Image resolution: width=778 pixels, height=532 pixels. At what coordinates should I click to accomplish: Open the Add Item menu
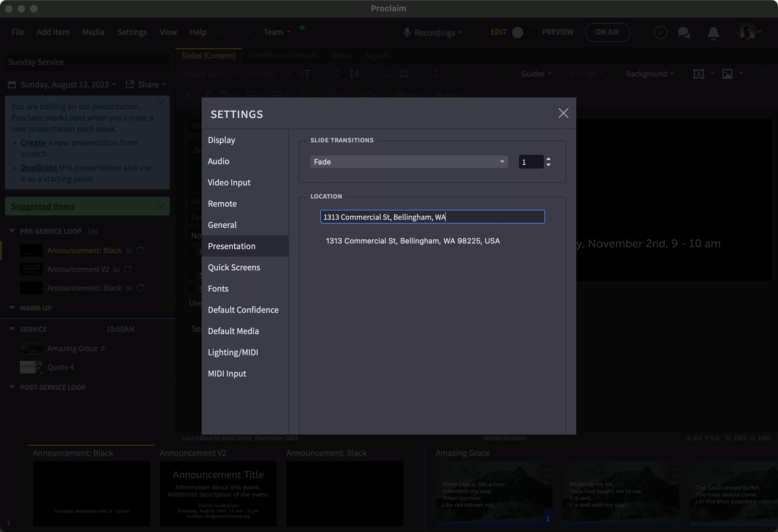tap(53, 32)
